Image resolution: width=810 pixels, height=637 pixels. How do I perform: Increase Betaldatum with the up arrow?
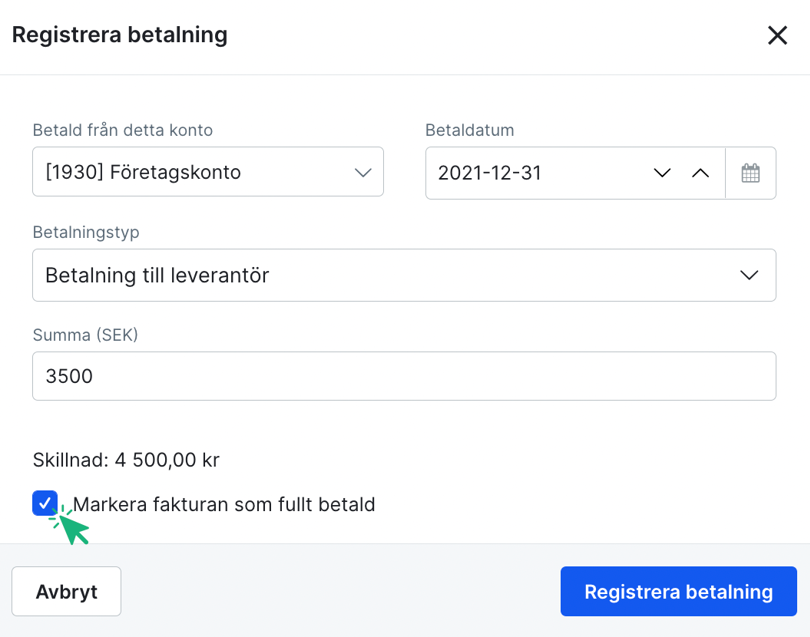[x=700, y=173]
